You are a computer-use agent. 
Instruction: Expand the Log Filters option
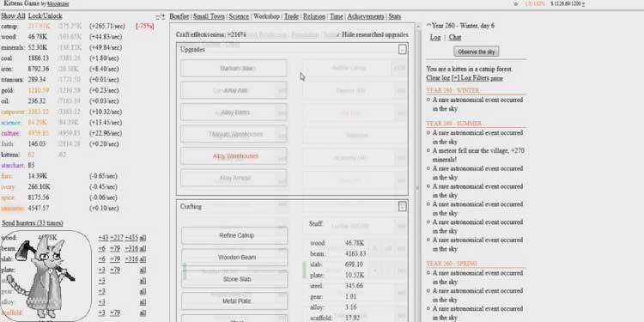tap(471, 78)
